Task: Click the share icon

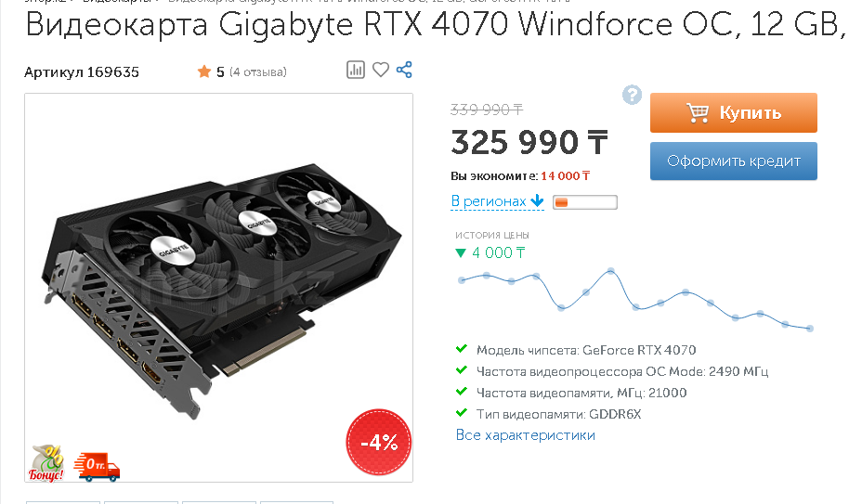Action: 404,70
